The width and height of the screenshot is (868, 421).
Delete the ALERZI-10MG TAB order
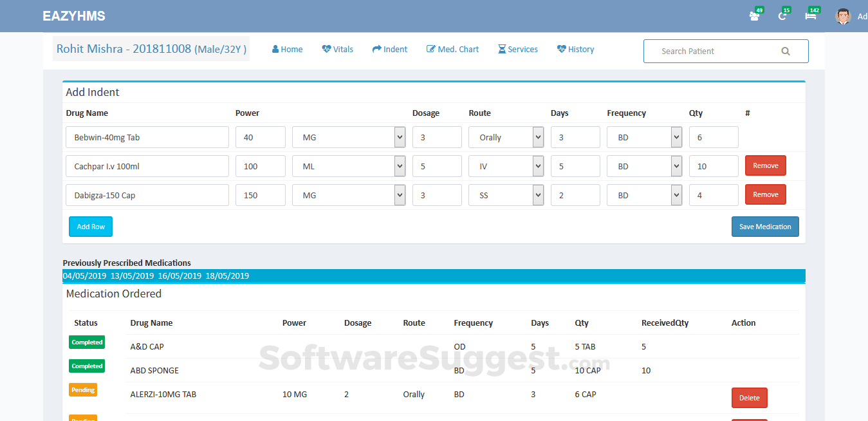click(x=750, y=398)
